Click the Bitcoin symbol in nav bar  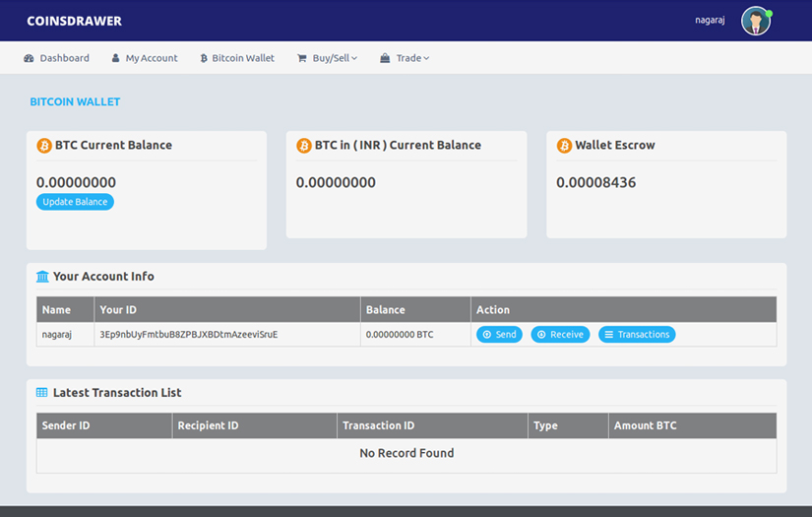(204, 58)
